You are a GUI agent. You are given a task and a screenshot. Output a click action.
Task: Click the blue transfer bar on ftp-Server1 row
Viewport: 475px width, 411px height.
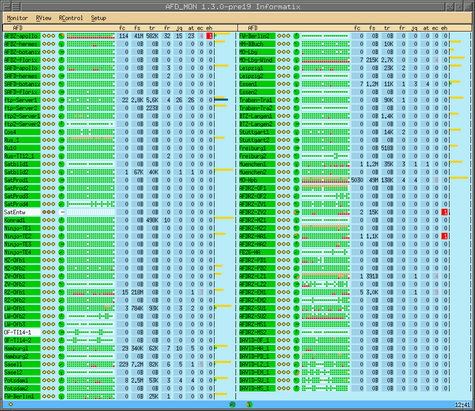221,100
